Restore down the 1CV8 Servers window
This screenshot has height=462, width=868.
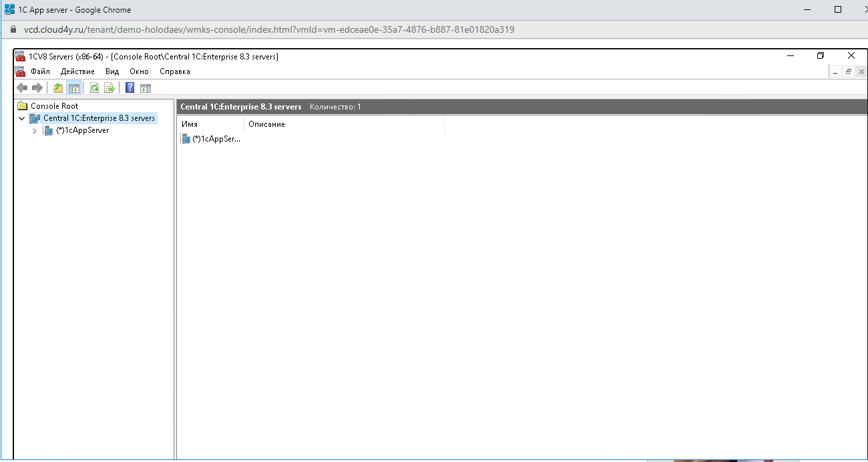coord(821,56)
